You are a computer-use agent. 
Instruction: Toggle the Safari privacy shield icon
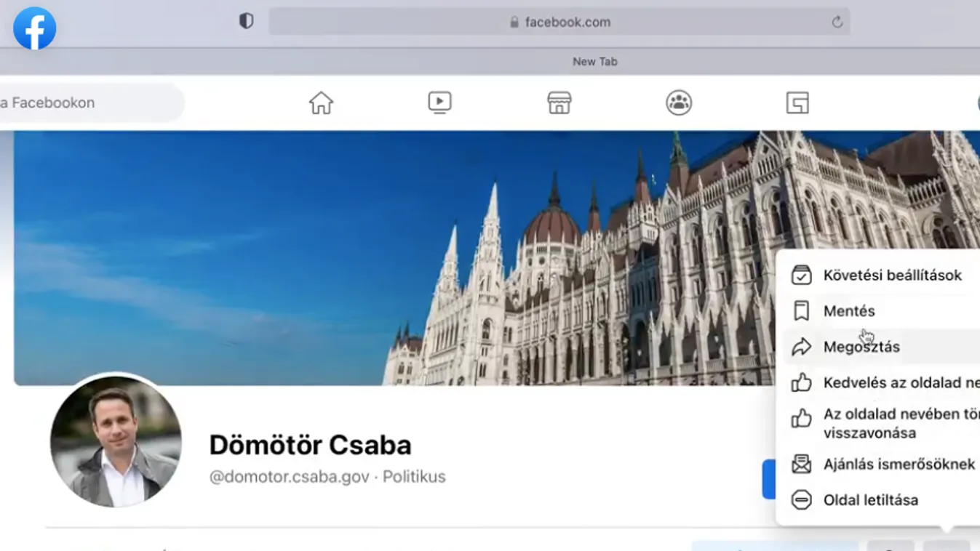coord(246,21)
